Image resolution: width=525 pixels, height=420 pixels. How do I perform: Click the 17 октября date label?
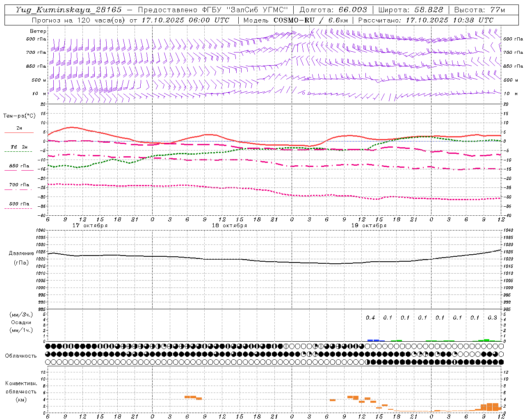tap(90, 226)
